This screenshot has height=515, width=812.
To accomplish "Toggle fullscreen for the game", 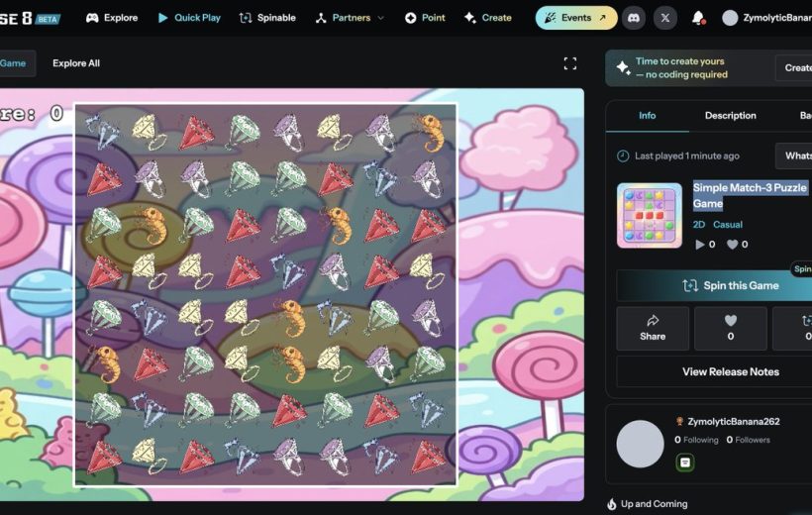I will click(570, 63).
